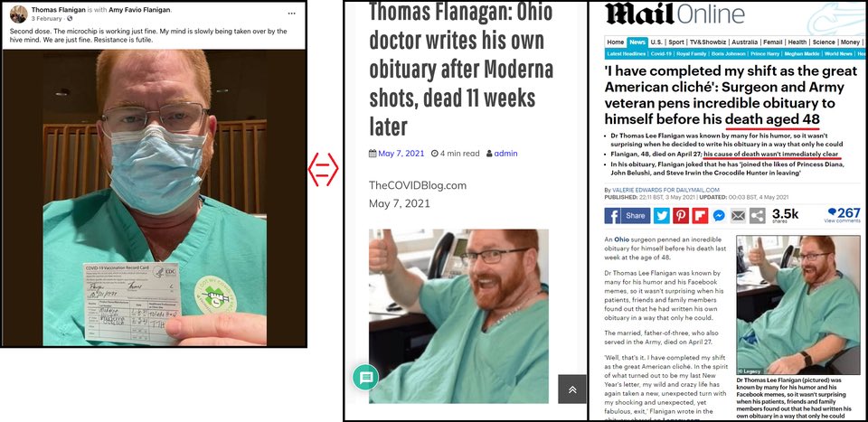
Task: Click the admin author link
Action: [x=505, y=154]
